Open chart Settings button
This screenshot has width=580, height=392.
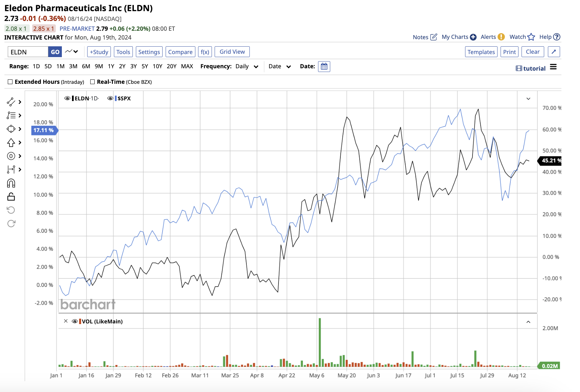tap(149, 52)
